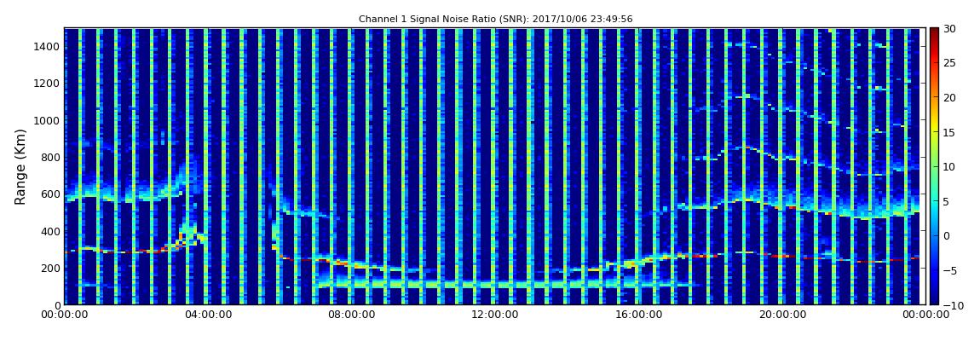This screenshot has height=347, width=980.
Task: Click the 600 range tick label
Action: click(x=50, y=194)
